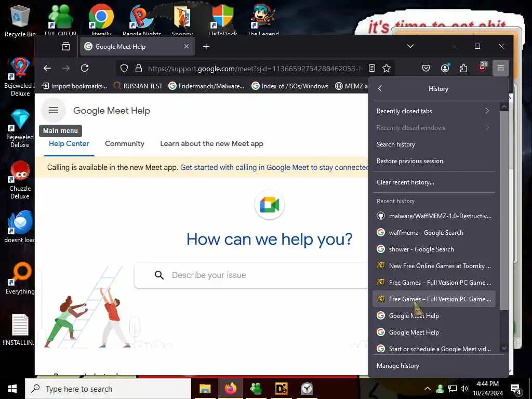Click the Google Meet camera logo
The height and width of the screenshot is (399, 532).
[270, 205]
